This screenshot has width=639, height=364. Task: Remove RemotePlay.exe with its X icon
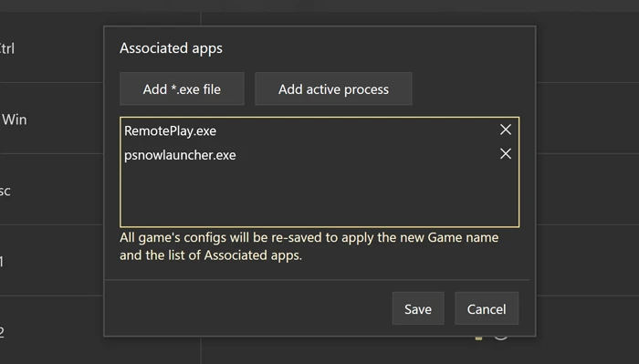point(506,130)
